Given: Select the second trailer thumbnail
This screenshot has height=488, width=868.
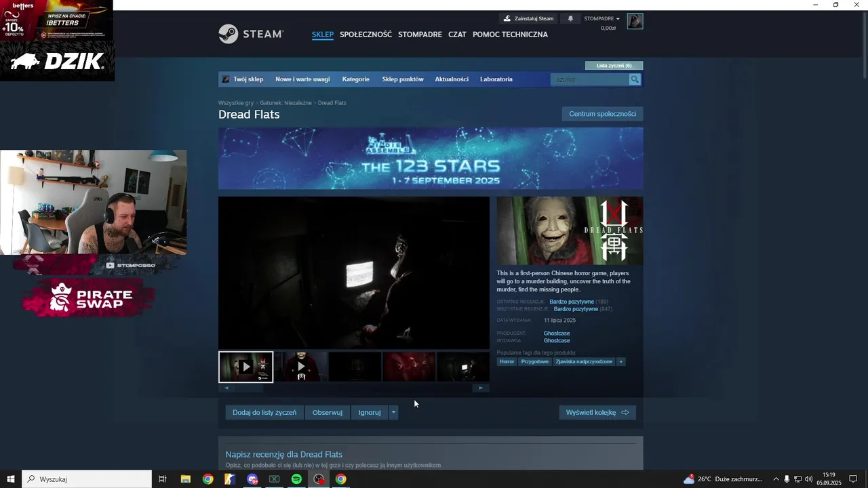Looking at the screenshot, I should point(300,367).
